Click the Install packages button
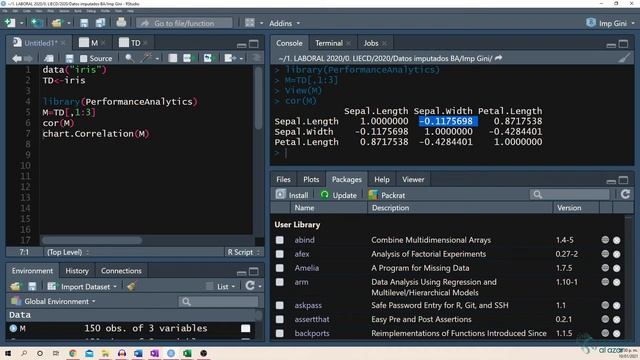 pyautogui.click(x=292, y=195)
